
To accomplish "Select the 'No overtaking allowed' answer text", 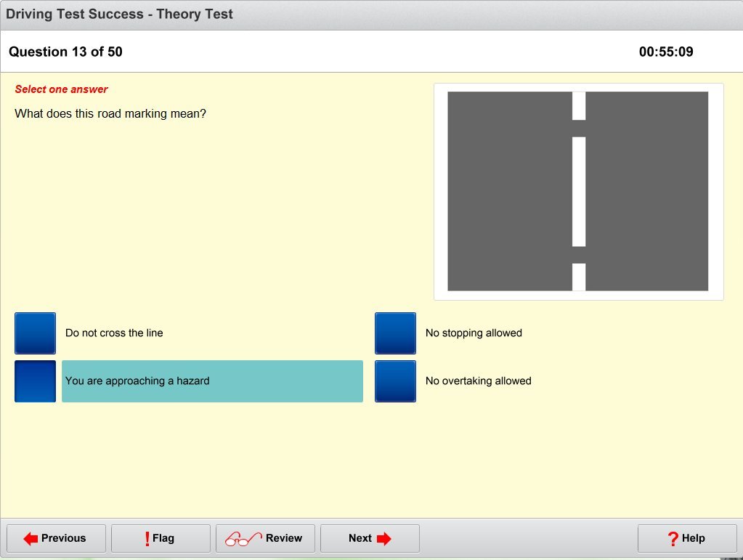I will point(478,381).
